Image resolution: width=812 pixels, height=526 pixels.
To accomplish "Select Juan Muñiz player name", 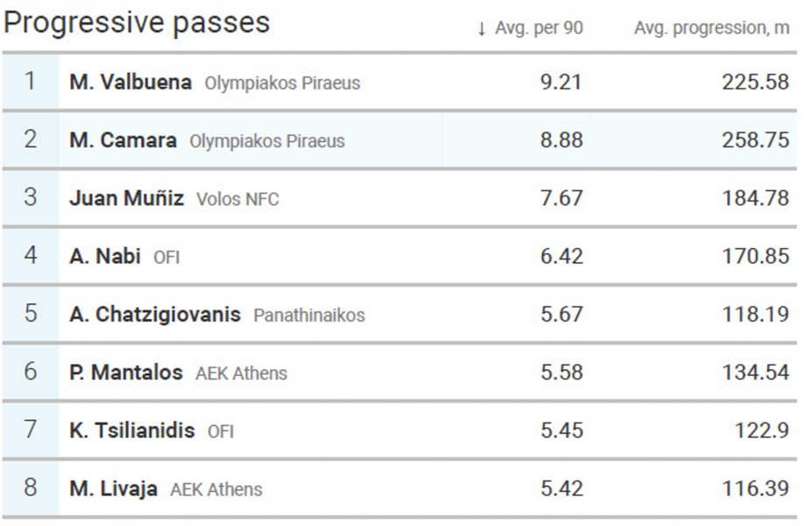I will coord(126,198).
